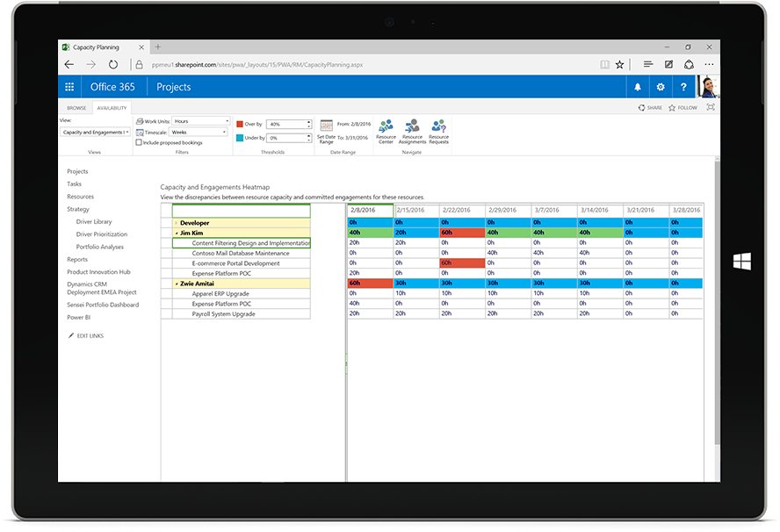Open the help question mark icon
Screen dimensions: 780x532
point(683,87)
